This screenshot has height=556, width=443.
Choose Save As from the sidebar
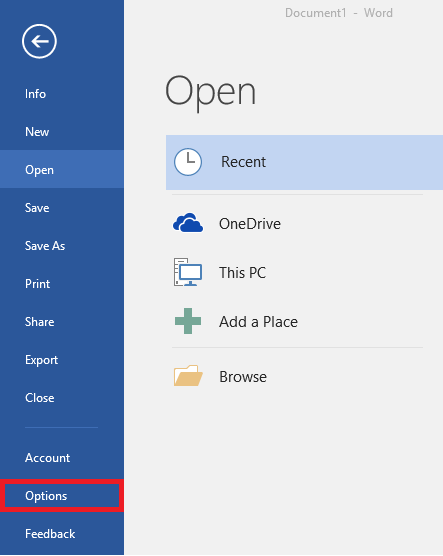(x=62, y=246)
